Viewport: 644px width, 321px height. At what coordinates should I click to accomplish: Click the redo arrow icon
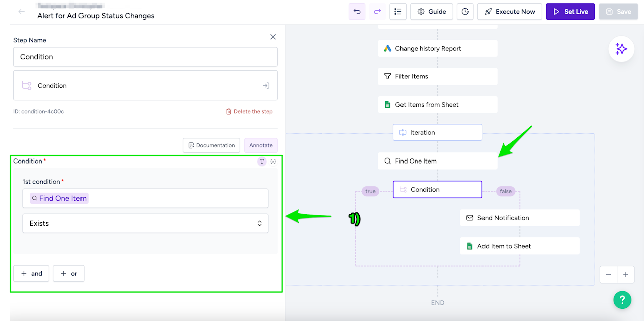377,12
